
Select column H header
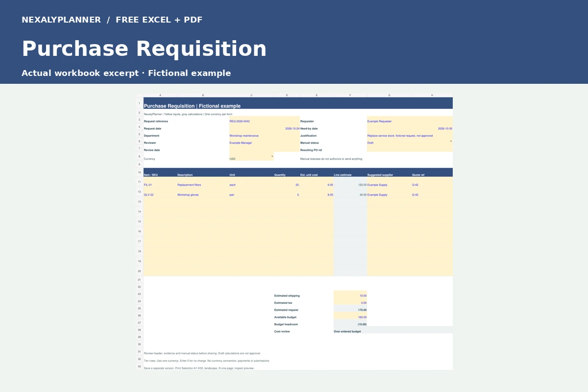(432, 95)
